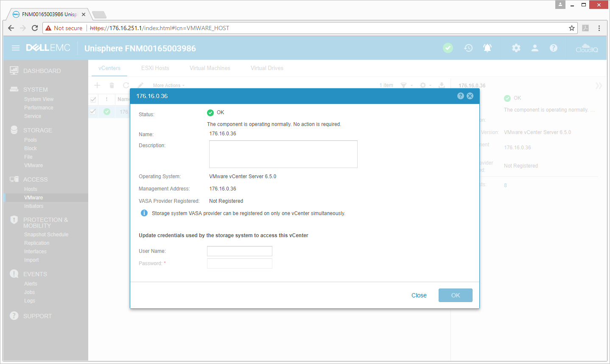Go back in browser history
The width and height of the screenshot is (610, 364).
click(x=11, y=28)
